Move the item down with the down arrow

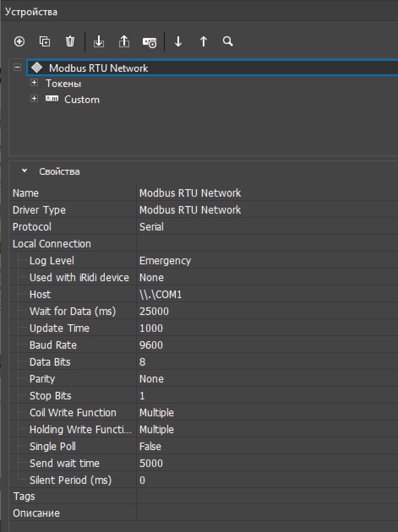178,41
